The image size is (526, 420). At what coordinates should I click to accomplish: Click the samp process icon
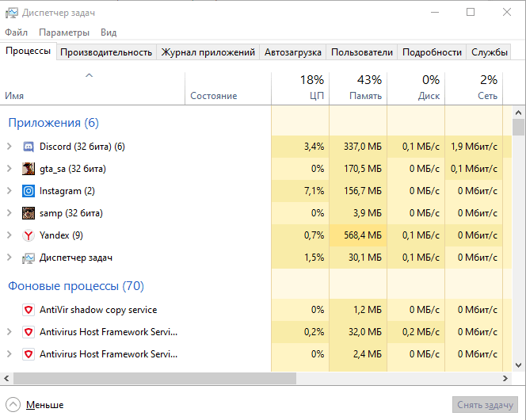point(29,213)
